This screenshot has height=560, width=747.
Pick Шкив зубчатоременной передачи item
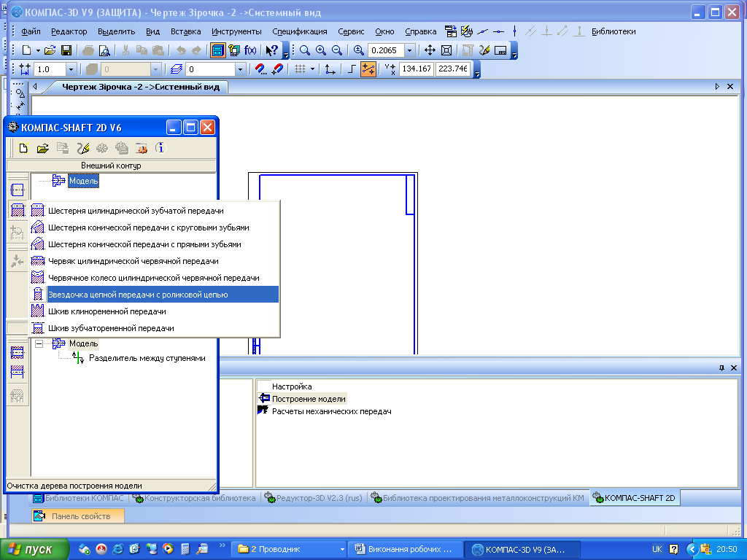pyautogui.click(x=155, y=328)
